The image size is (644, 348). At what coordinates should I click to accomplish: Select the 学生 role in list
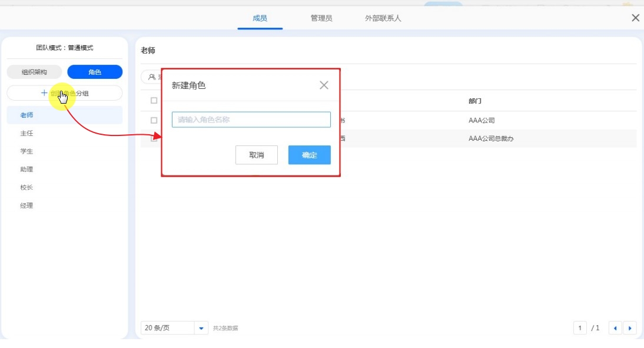coord(26,151)
